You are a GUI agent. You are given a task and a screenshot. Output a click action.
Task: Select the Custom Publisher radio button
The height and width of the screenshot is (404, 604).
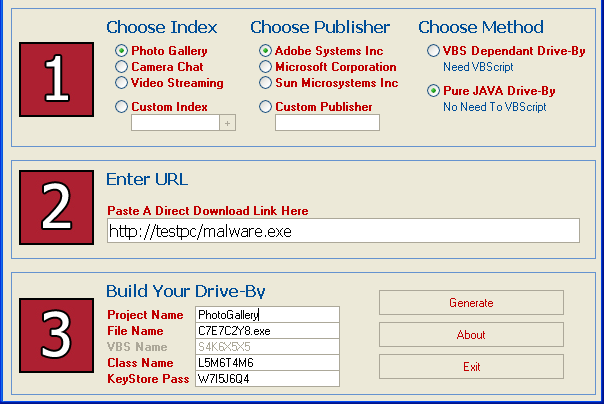tap(266, 107)
